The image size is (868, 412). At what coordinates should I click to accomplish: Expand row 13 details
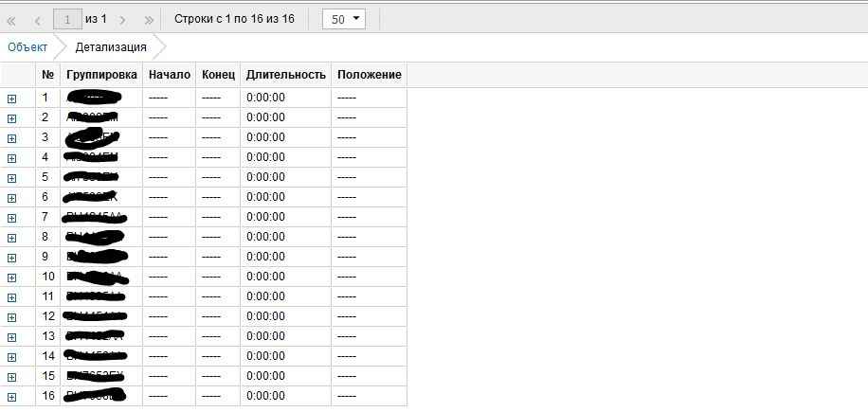tap(12, 337)
